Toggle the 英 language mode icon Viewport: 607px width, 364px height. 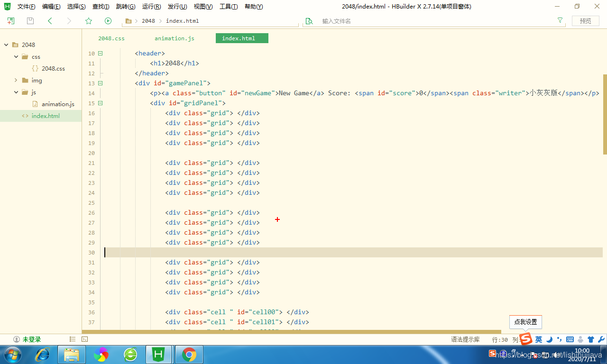539,339
